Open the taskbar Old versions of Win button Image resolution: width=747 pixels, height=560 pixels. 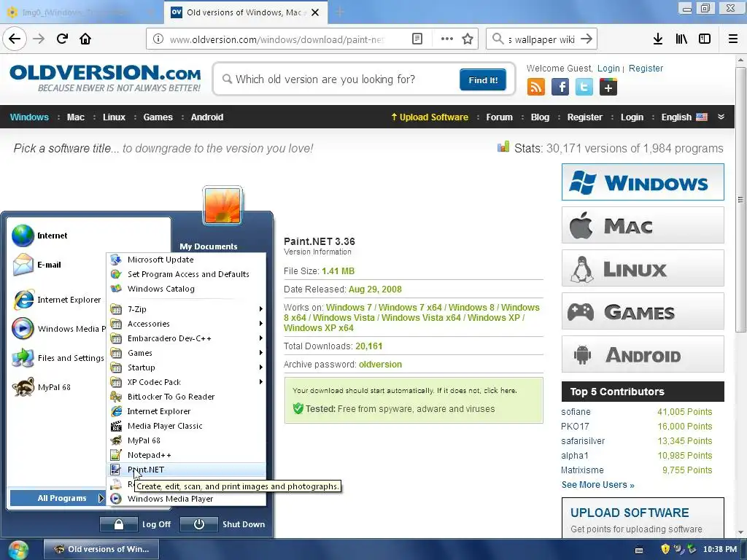101,549
